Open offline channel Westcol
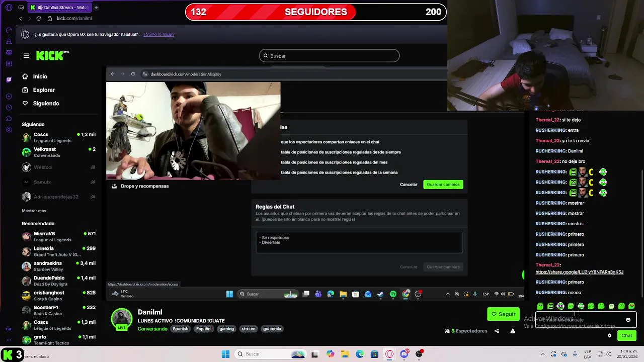This screenshot has height=362, width=644. (x=58, y=167)
